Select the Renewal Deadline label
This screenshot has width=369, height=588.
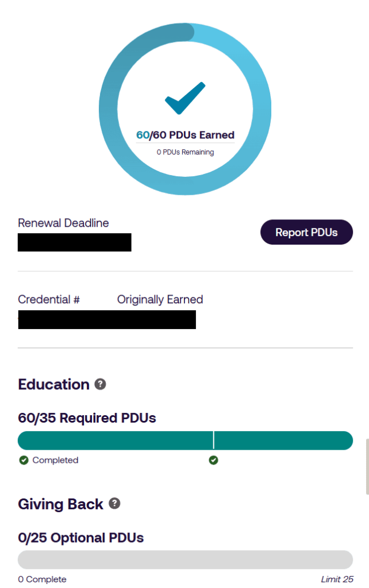[x=63, y=223]
